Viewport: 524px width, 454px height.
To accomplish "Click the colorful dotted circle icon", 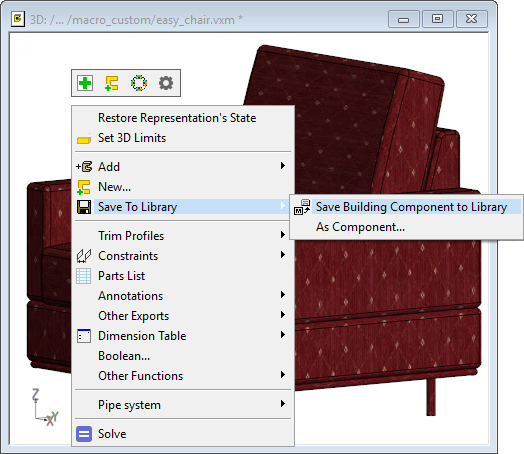I will (139, 83).
